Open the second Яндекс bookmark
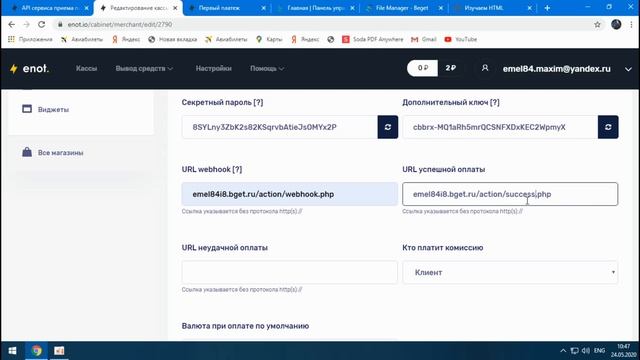 (306, 39)
